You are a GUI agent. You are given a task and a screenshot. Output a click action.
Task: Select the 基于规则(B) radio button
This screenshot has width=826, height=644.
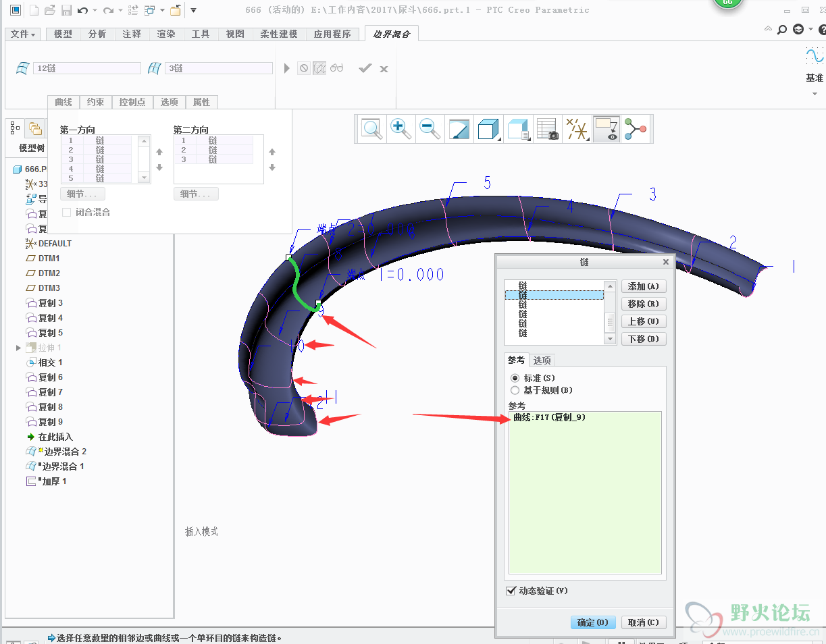(x=515, y=390)
